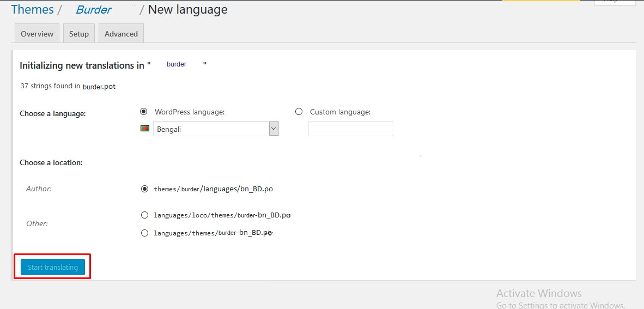Click the Bengali flag icon
This screenshot has width=644, height=309.
pos(145,129)
